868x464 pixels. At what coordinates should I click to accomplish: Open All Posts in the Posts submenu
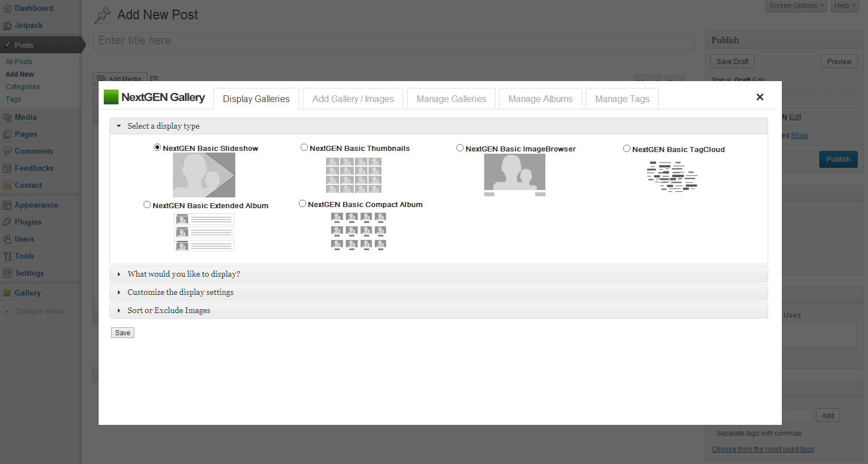pos(19,62)
